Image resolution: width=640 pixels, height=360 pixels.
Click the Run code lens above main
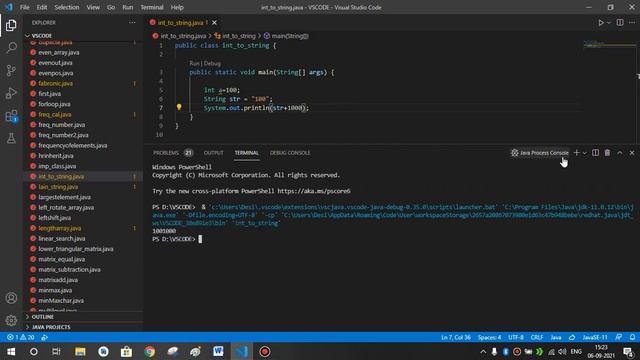coord(194,63)
